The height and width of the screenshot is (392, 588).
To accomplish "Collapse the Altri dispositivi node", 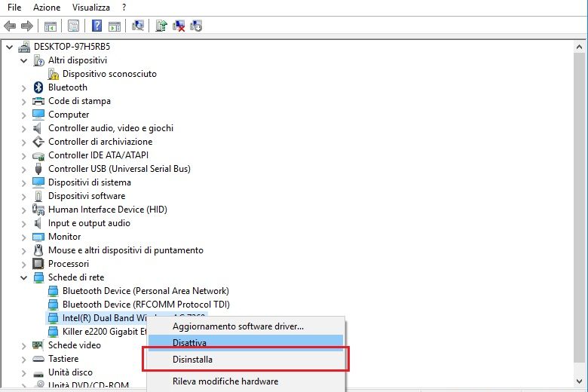I will point(23,60).
